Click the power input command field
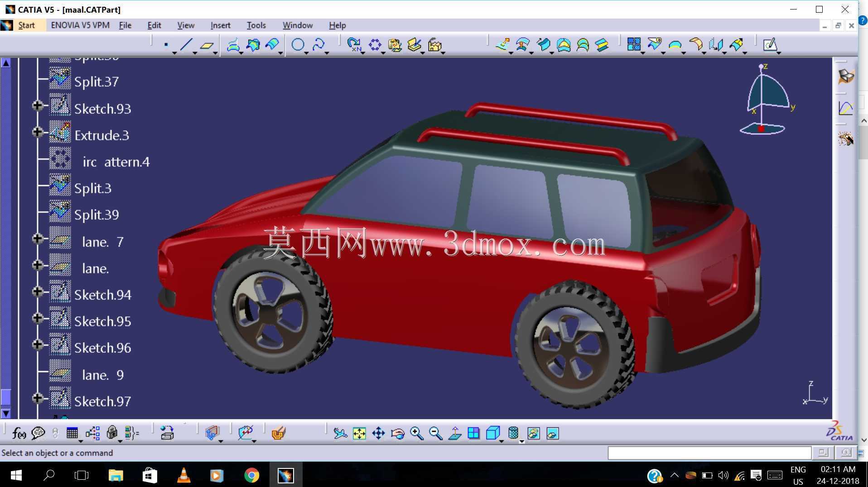Image resolution: width=868 pixels, height=487 pixels. (x=709, y=453)
